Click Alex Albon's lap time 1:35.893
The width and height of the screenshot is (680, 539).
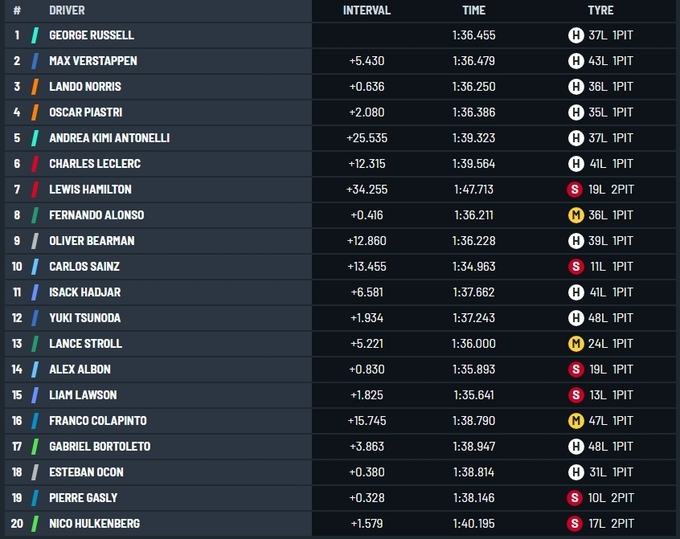pyautogui.click(x=473, y=369)
